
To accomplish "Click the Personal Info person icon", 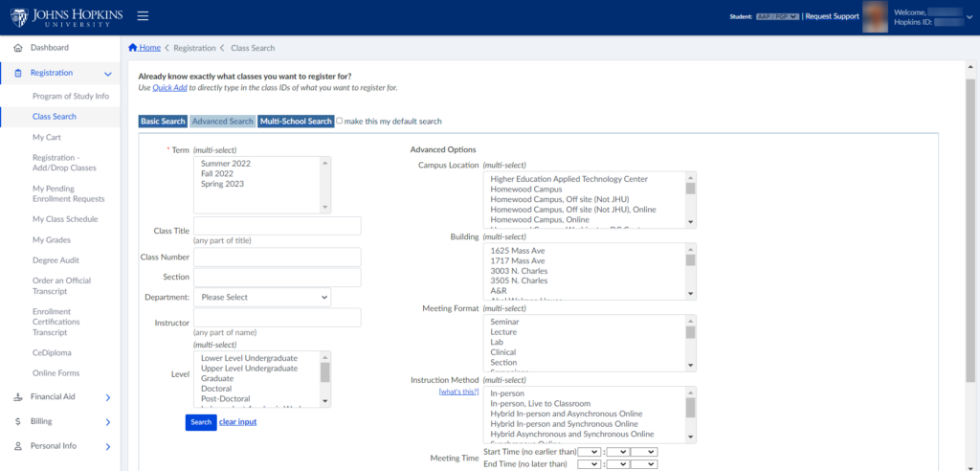I will coord(18,446).
